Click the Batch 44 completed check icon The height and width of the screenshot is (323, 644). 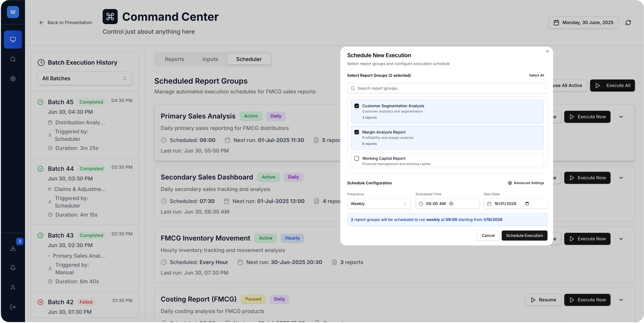click(x=40, y=169)
